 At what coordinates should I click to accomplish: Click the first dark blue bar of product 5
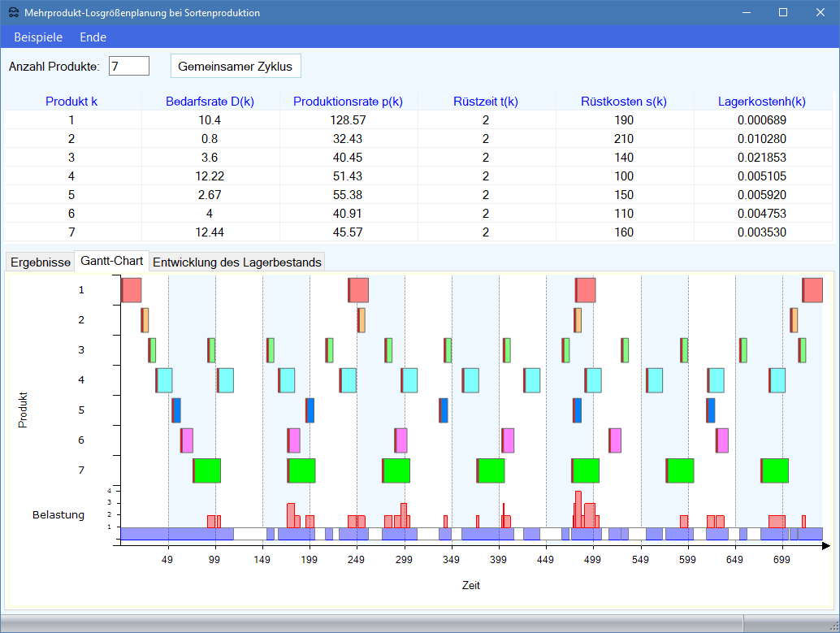click(x=176, y=410)
